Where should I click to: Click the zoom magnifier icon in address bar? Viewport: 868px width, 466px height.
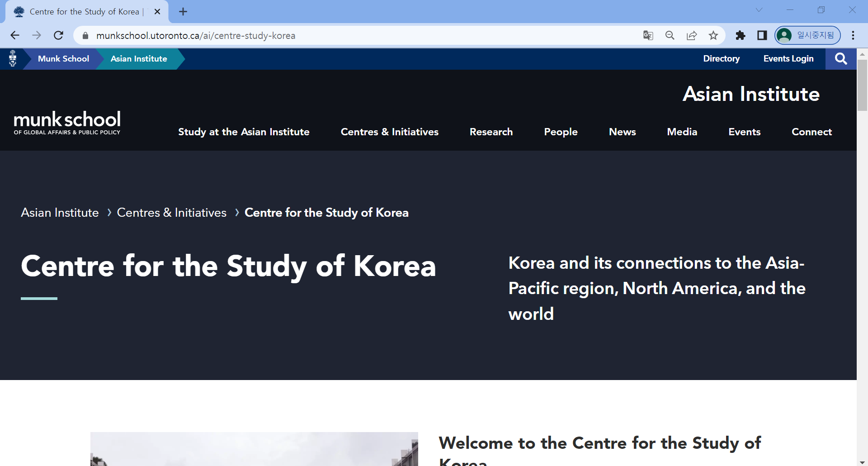670,35
